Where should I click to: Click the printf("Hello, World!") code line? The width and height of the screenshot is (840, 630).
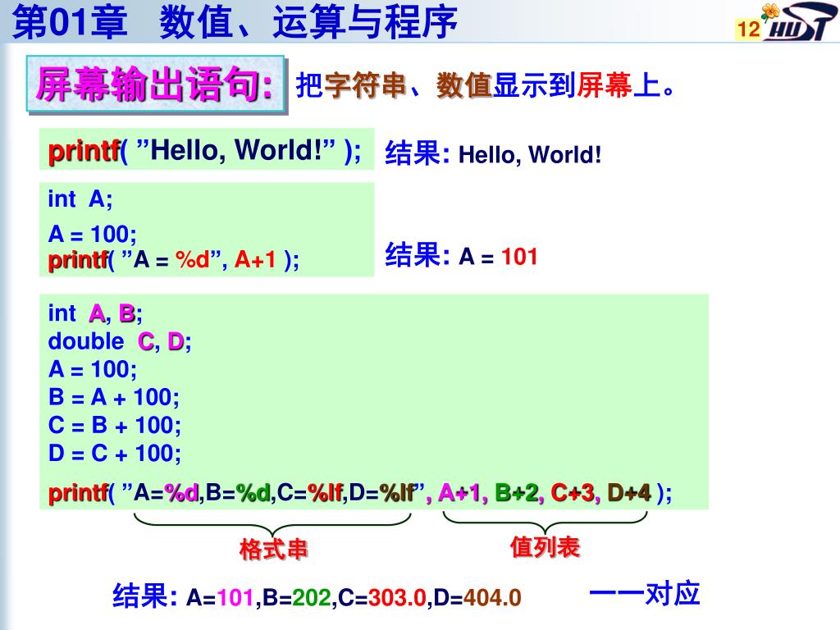click(205, 151)
